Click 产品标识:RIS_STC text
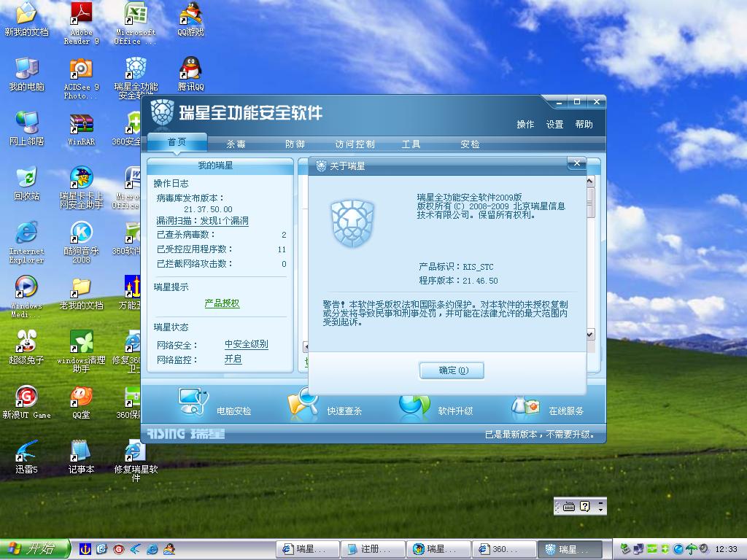The width and height of the screenshot is (747, 560). [456, 267]
